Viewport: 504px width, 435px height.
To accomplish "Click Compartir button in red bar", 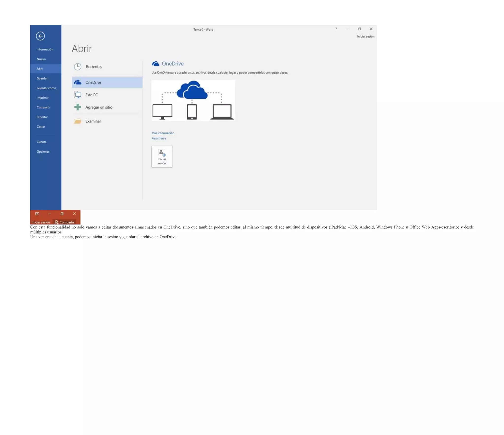I will [x=64, y=222].
